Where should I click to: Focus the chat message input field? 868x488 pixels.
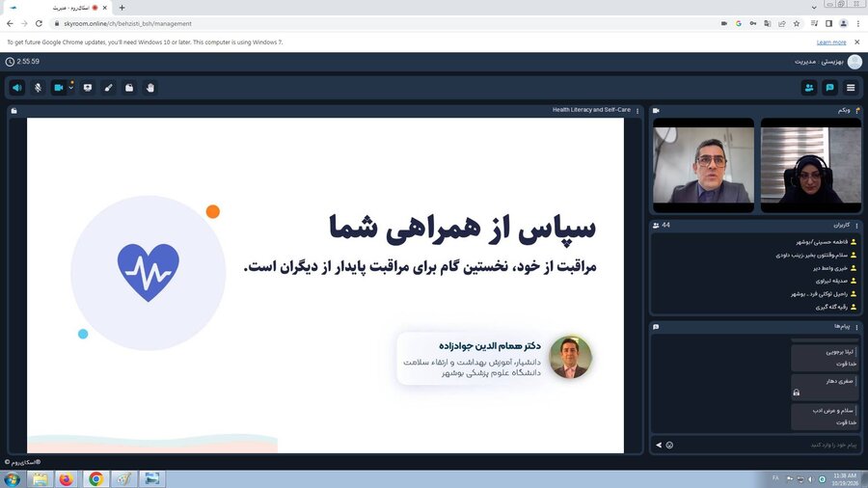tap(767, 445)
